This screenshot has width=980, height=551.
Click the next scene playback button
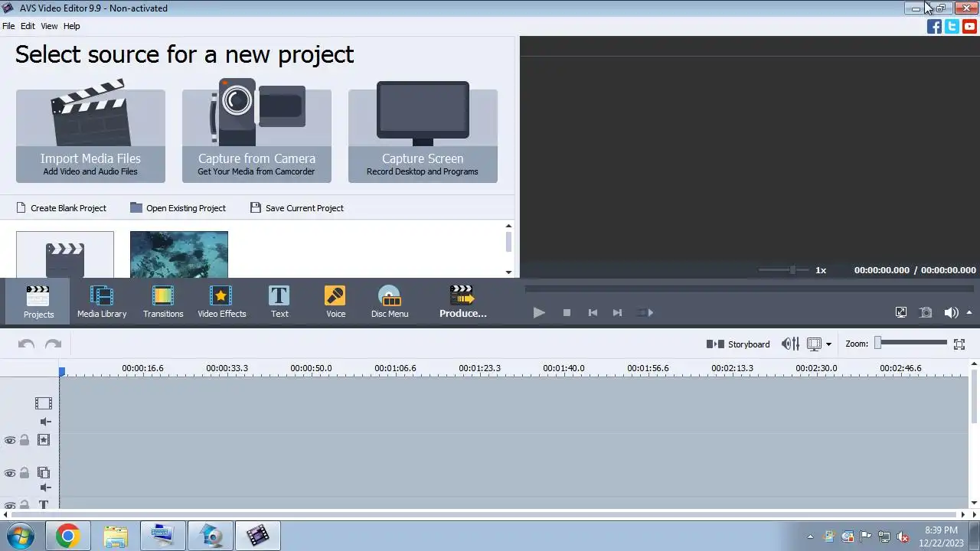click(x=645, y=312)
